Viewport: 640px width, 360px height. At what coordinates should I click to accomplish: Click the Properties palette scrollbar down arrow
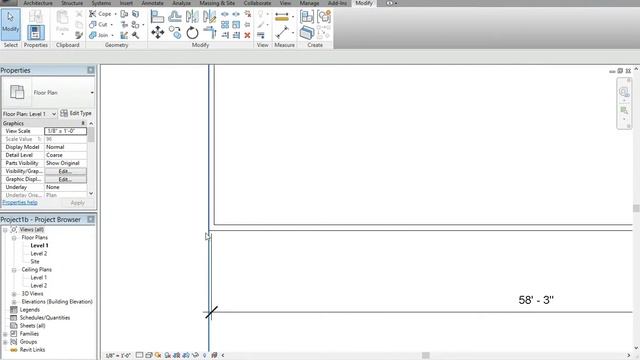pyautogui.click(x=91, y=193)
